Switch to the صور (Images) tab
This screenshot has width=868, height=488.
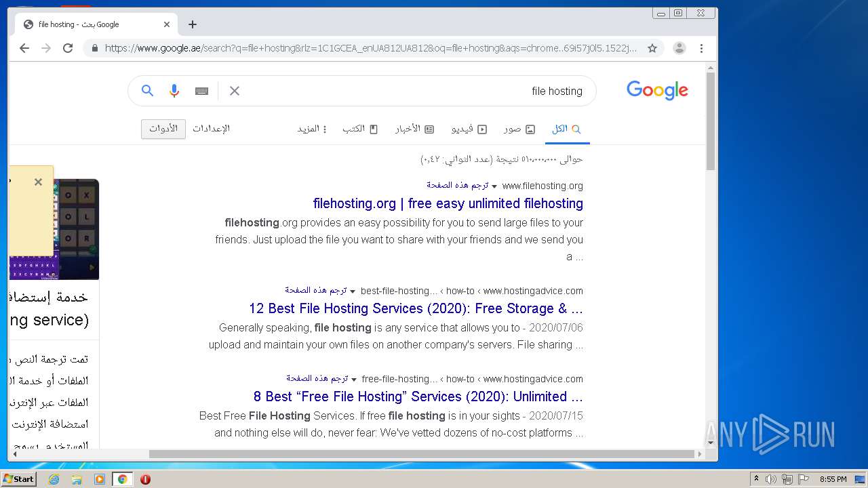tap(519, 129)
